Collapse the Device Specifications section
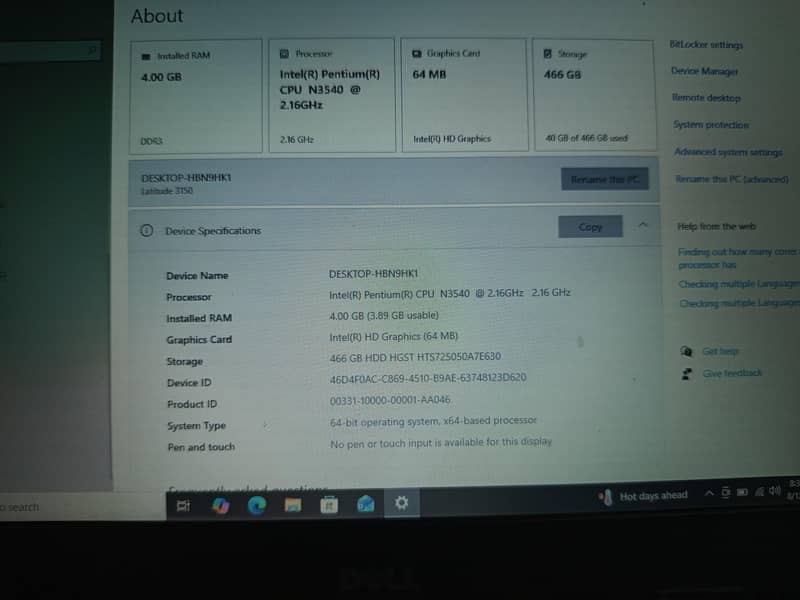Viewport: 800px width, 600px height. (x=643, y=224)
